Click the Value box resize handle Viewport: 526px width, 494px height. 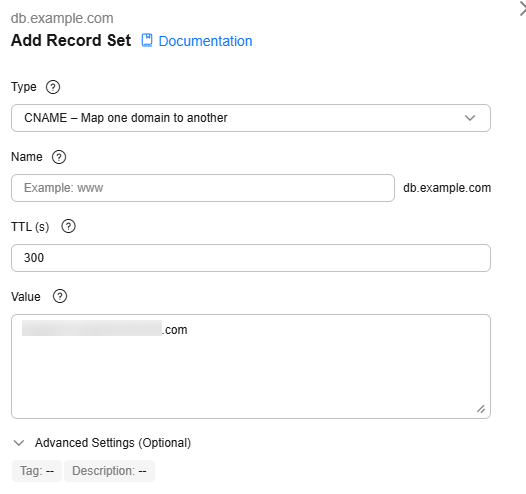481,409
